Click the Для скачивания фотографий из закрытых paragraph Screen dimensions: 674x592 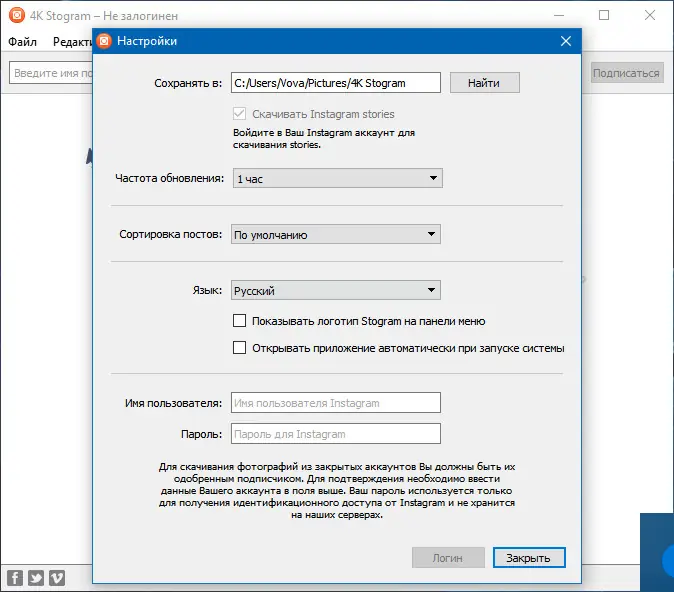pos(337,491)
